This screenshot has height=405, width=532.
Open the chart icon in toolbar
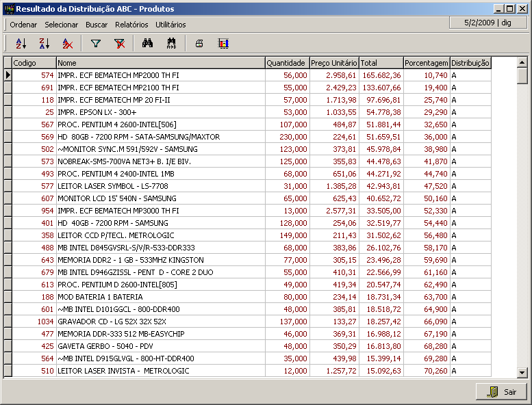click(x=223, y=44)
